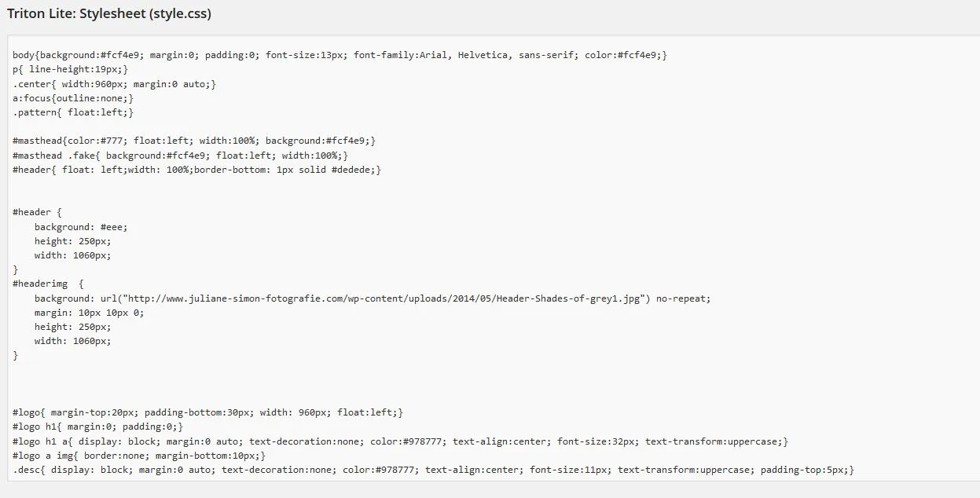This screenshot has height=498, width=980.
Task: Click the a:focus outline:none line
Action: tap(73, 98)
